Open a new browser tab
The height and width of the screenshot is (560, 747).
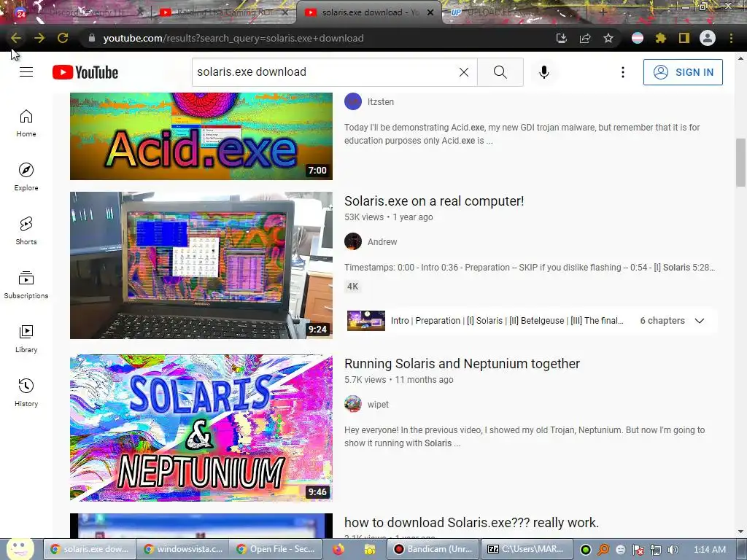(x=603, y=12)
